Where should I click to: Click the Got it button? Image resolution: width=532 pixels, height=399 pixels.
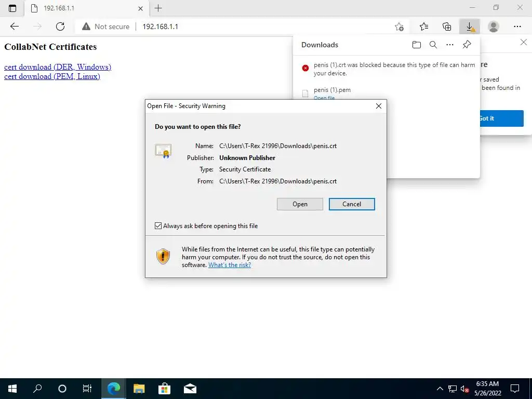pyautogui.click(x=502, y=118)
